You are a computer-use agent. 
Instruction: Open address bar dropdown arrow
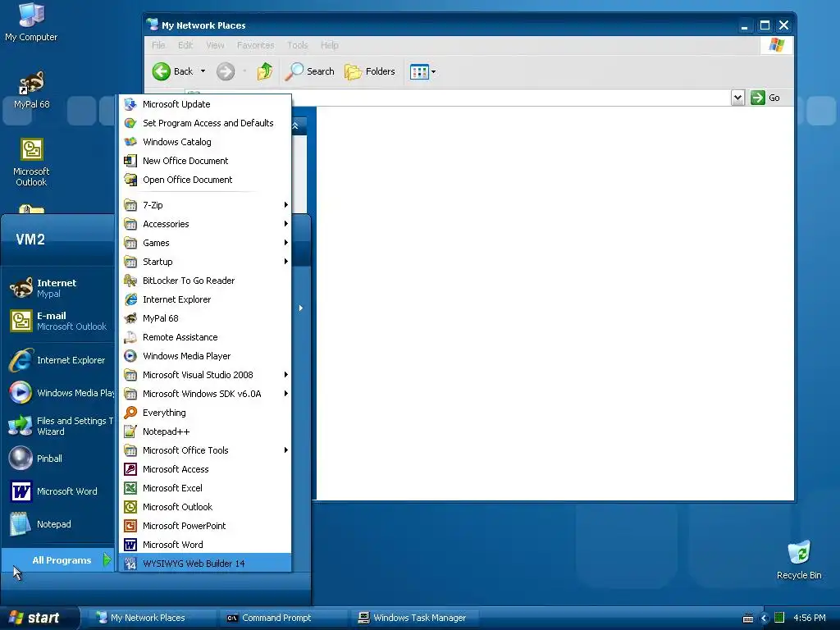click(x=737, y=98)
